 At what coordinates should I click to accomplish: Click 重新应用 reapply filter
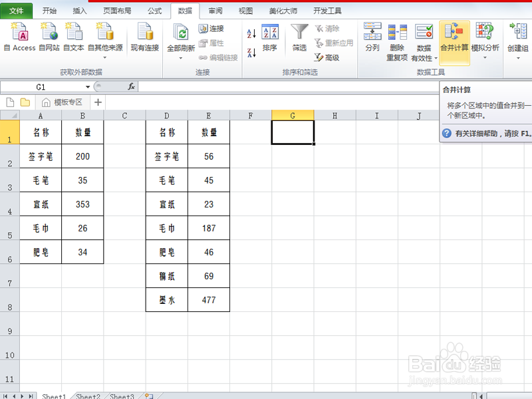pos(334,43)
